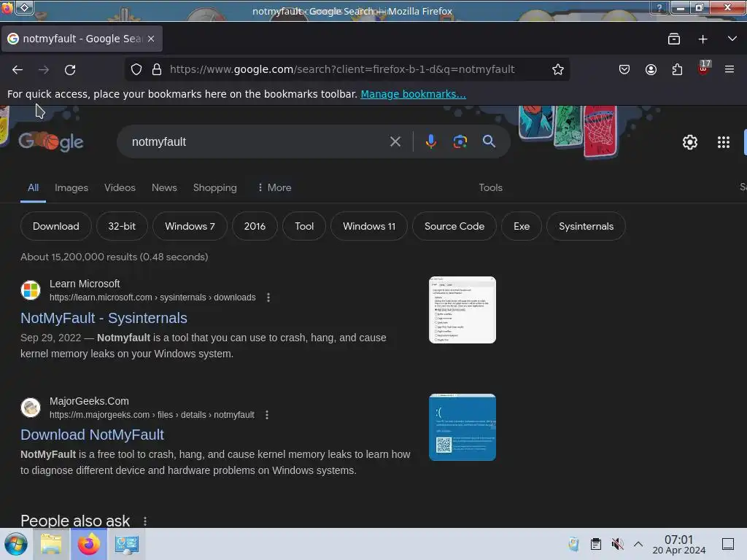Open Google quick settings gear
The height and width of the screenshot is (560, 747).
click(x=690, y=142)
